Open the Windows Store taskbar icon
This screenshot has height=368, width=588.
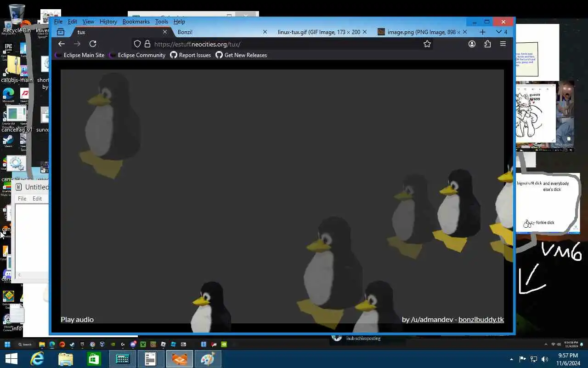(94, 359)
